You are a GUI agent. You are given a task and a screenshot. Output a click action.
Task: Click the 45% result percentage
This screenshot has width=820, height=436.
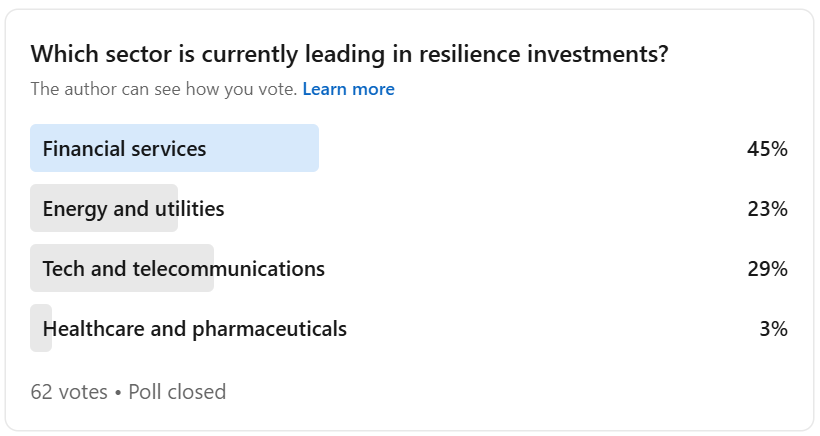point(767,149)
